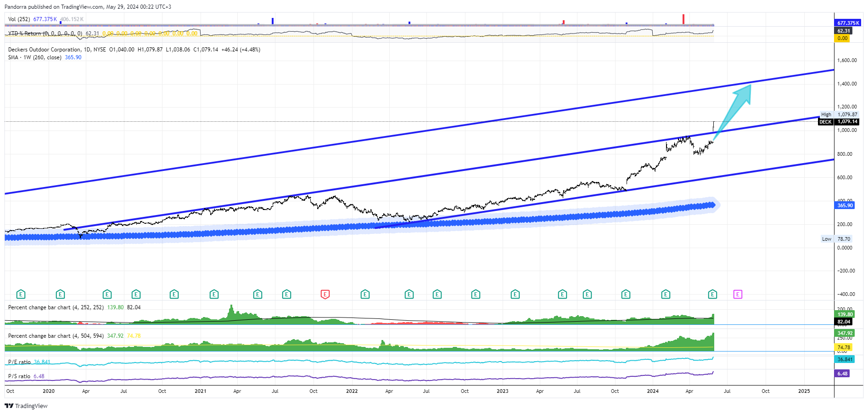
Task: Open the Vol (252) indicator legend
Action: 19,19
